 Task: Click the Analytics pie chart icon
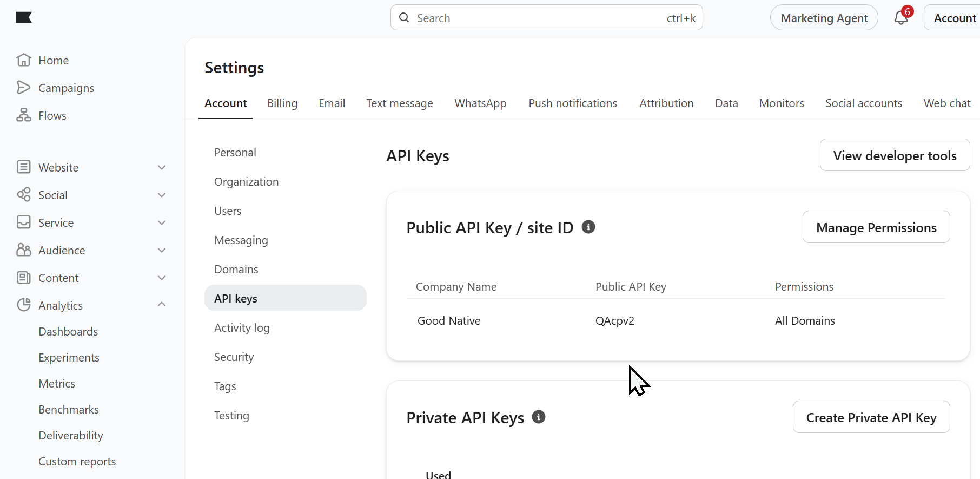24,305
